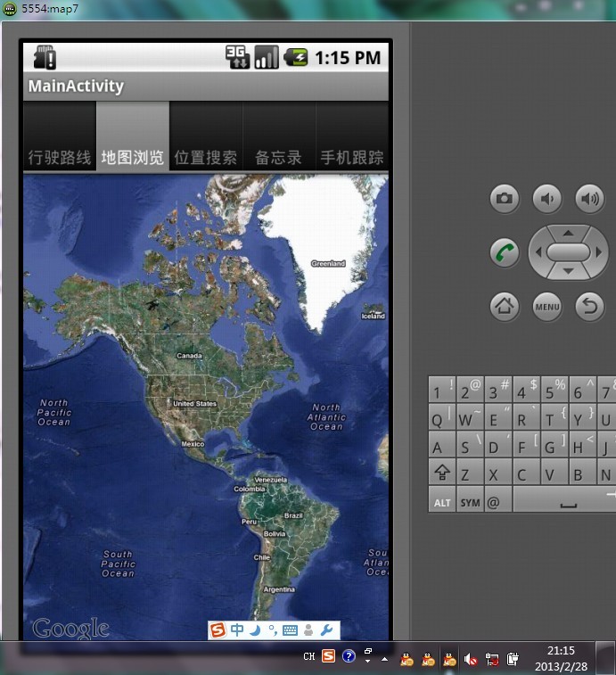Open the wrench settings icon on the IME bar
Viewport: 616px width, 675px height.
(x=326, y=630)
